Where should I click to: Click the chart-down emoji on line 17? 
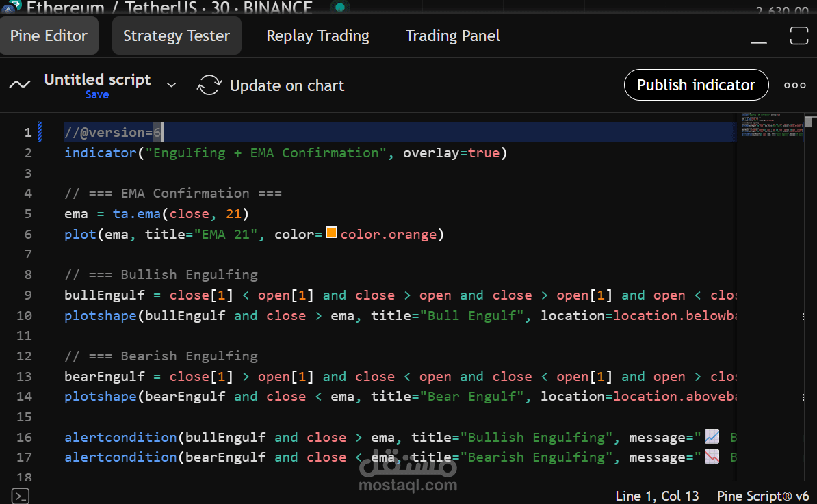coord(712,457)
